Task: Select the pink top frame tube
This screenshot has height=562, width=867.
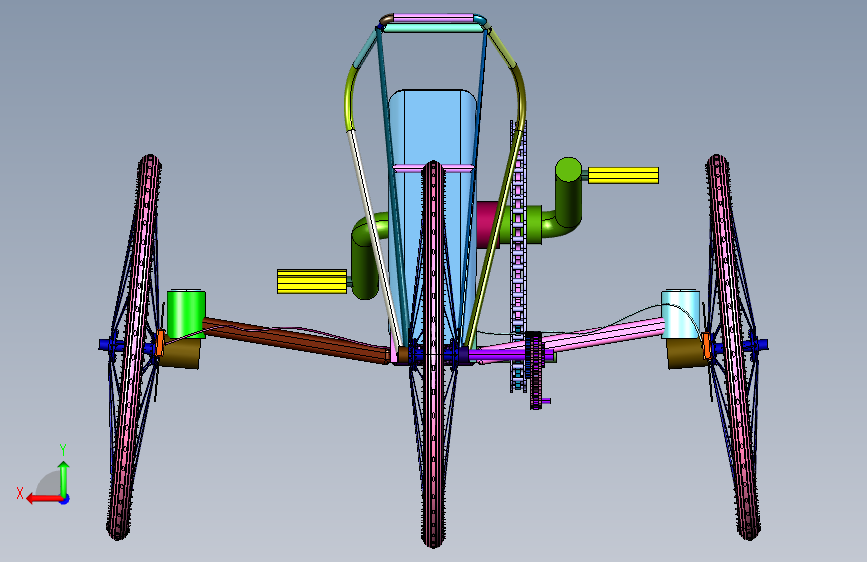Action: click(x=434, y=18)
